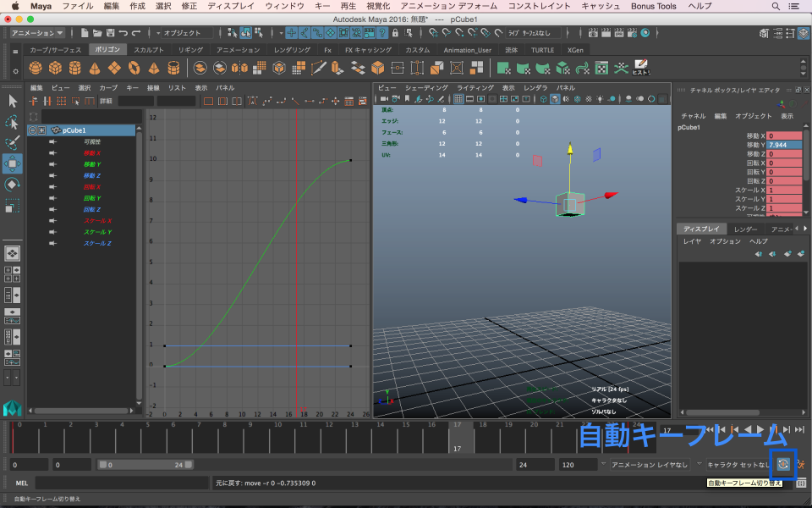
Task: Create a polygon torus from the shelf
Action: [x=134, y=68]
